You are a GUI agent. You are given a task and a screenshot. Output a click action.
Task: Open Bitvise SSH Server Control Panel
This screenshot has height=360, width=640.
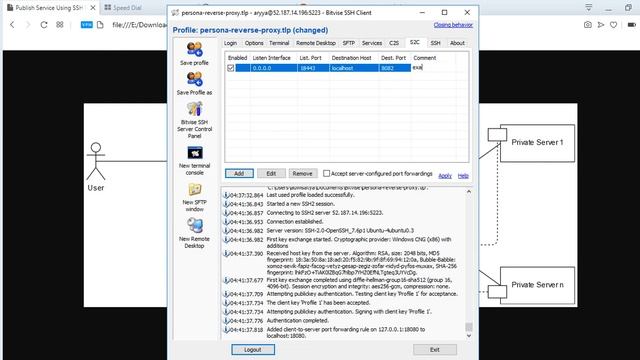194,120
